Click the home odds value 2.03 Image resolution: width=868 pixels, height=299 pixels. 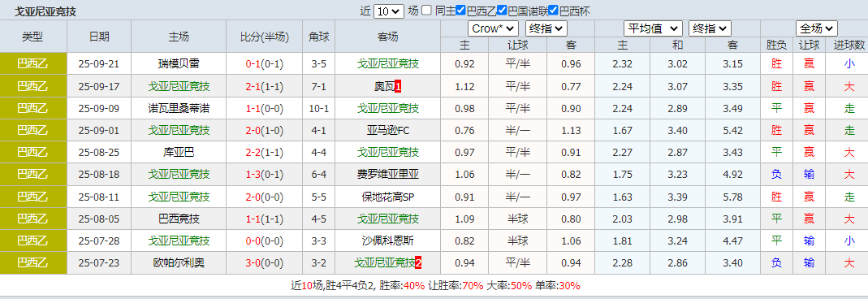[622, 219]
